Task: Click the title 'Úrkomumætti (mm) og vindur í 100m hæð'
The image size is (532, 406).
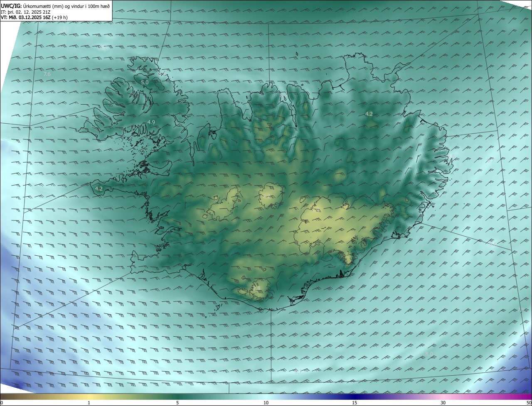Action: point(66,6)
